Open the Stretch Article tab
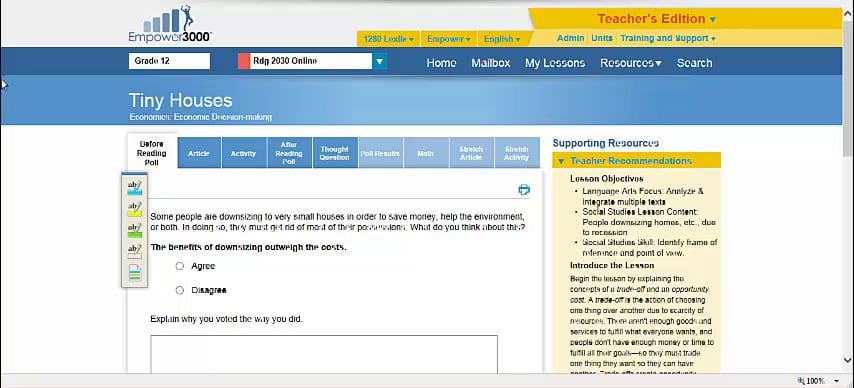Viewport: 854px width, 388px height. click(471, 154)
